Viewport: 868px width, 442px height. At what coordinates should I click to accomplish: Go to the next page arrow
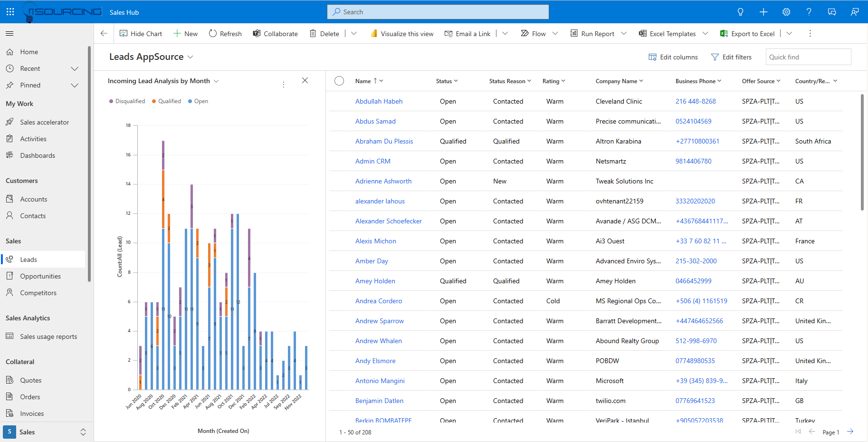(850, 432)
